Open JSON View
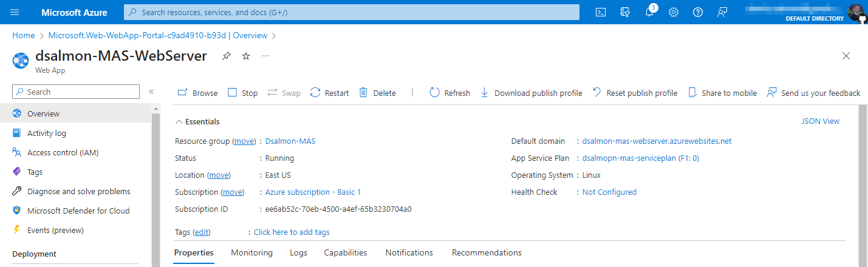This screenshot has height=267, width=868. pyautogui.click(x=821, y=121)
